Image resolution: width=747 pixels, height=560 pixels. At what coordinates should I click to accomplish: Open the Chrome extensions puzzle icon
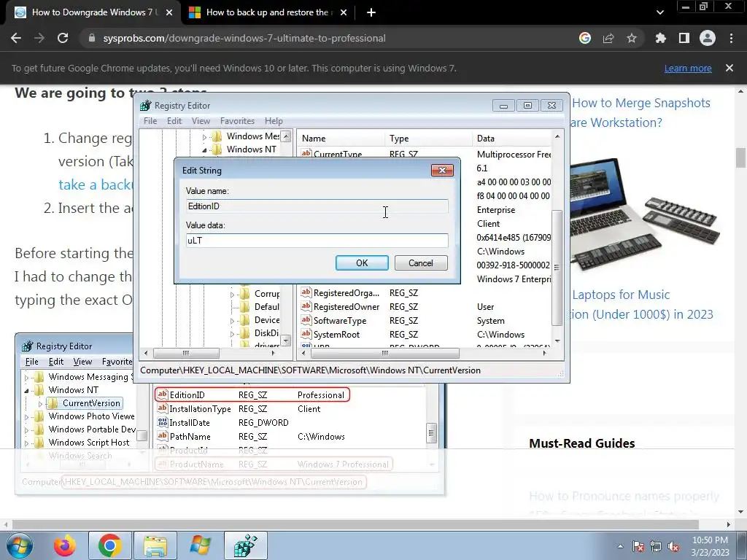pos(660,38)
